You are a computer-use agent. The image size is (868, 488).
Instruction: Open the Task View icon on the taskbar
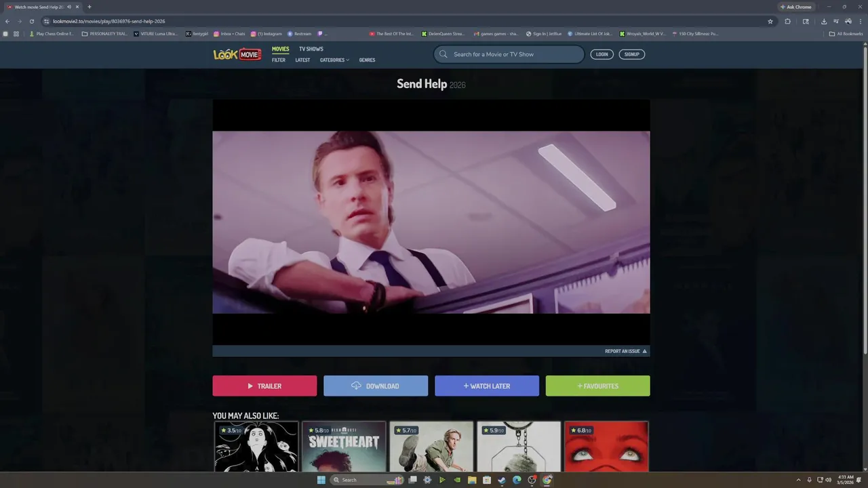[x=412, y=480]
